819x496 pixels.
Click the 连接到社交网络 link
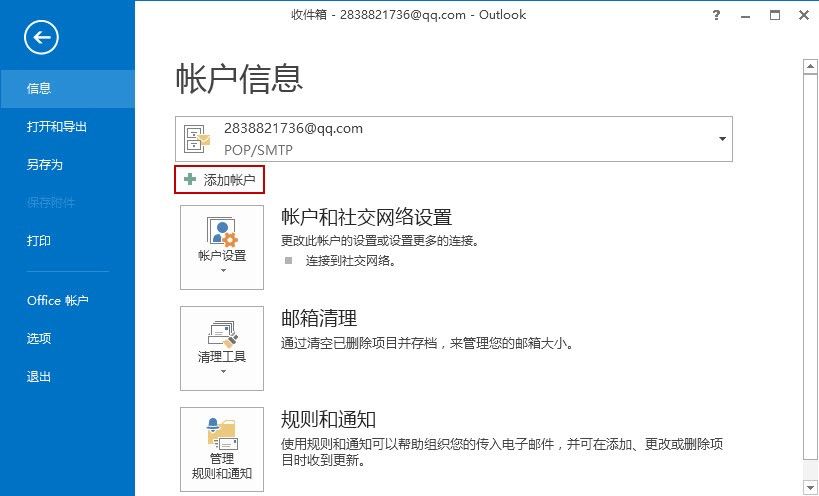point(351,261)
